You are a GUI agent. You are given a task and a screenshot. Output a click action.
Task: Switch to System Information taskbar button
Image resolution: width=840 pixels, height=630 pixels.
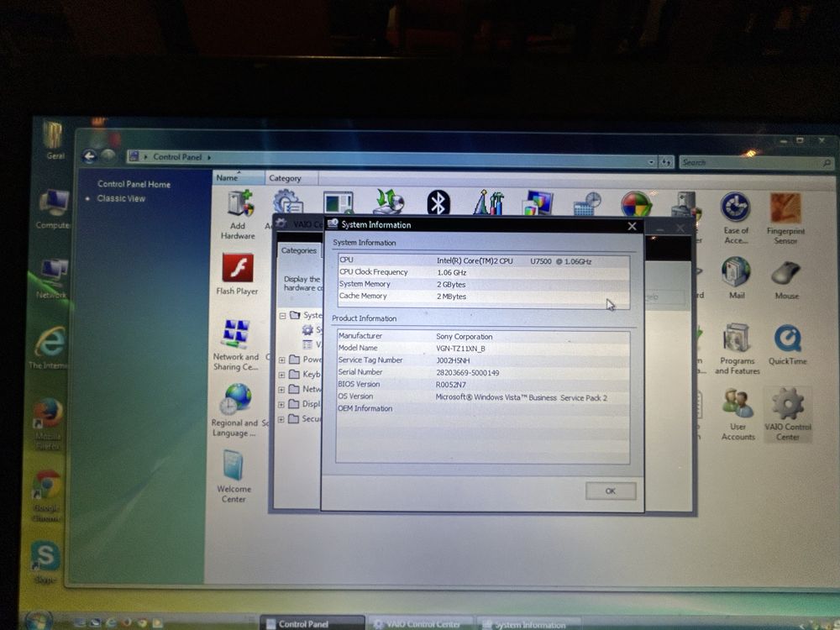click(x=528, y=625)
